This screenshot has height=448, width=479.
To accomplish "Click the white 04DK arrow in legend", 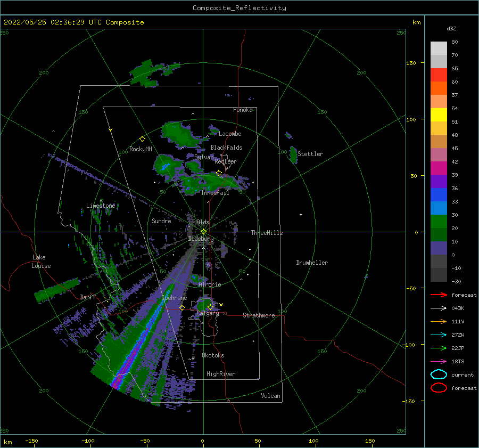I will click(439, 308).
